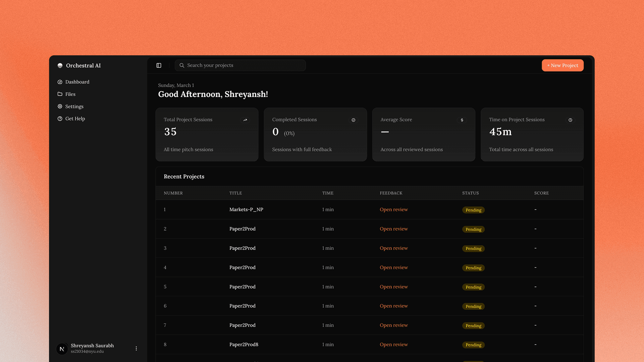The image size is (644, 362).
Task: Click the New Project button
Action: pyautogui.click(x=562, y=65)
